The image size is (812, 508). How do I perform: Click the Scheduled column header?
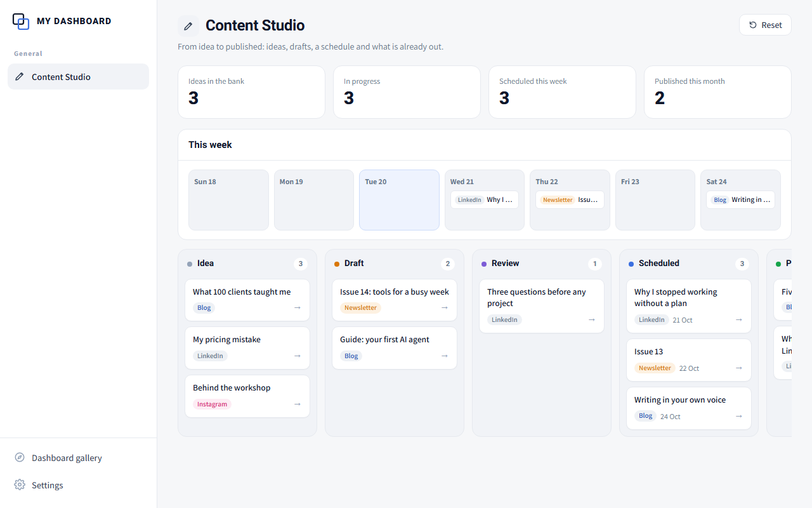(x=689, y=264)
